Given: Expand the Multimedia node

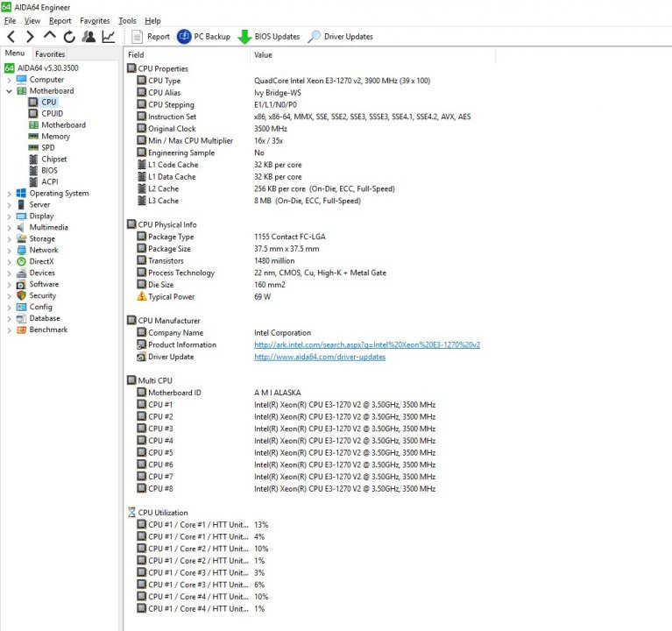Looking at the screenshot, I should click(x=9, y=228).
